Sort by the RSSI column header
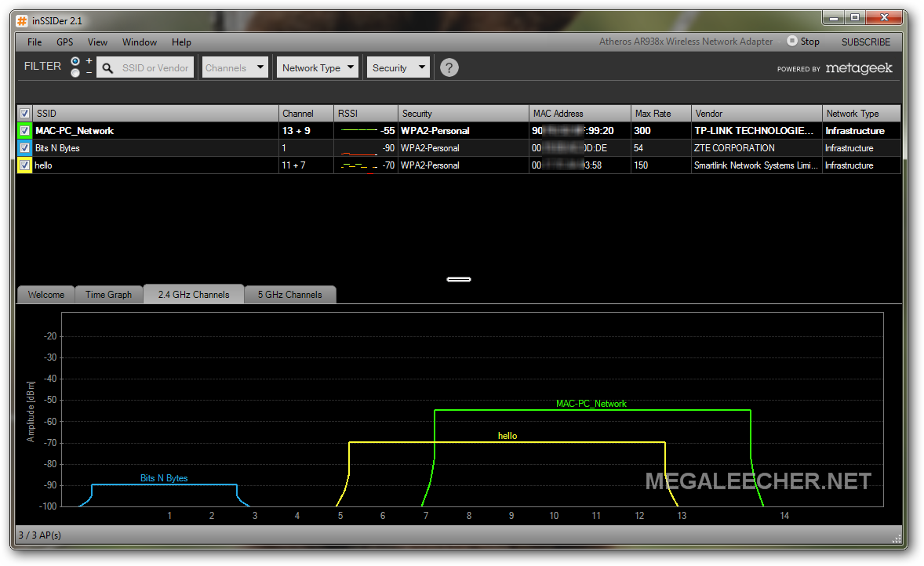This screenshot has height=566, width=924. coord(366,114)
